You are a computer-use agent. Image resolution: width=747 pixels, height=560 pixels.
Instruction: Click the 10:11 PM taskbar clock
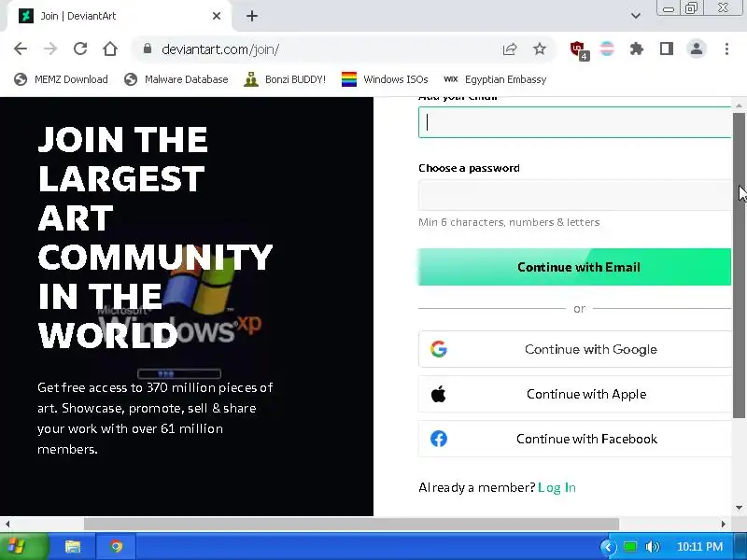coord(699,547)
